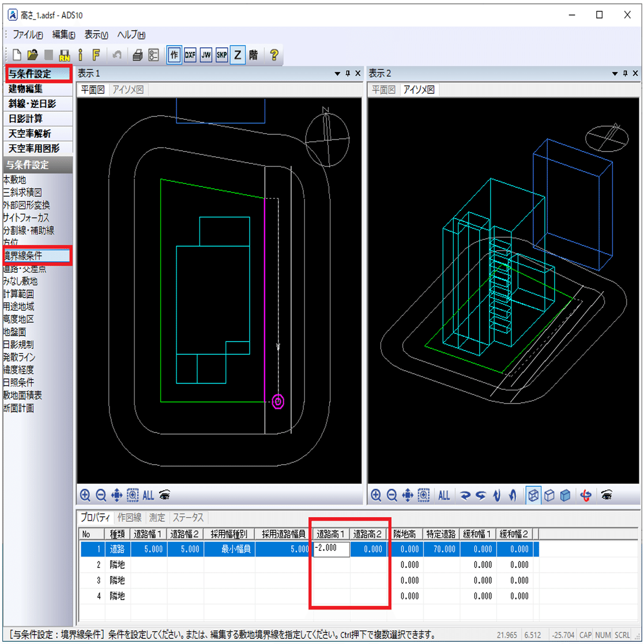Select 天空率解析 in the left mode list
The image size is (644, 644).
[x=38, y=134]
